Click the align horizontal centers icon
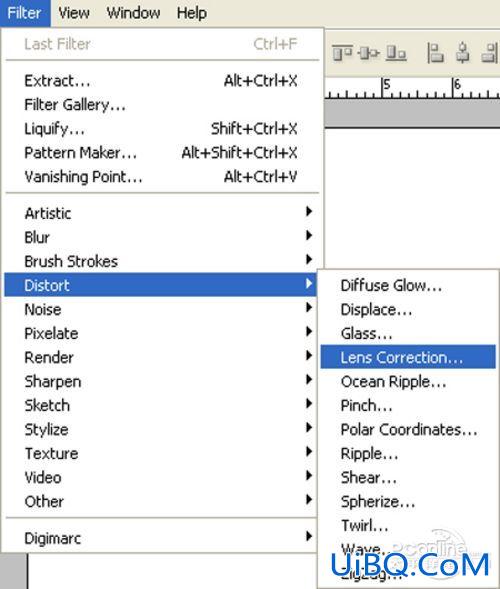Viewport: 500px width, 589px height. tap(462, 53)
